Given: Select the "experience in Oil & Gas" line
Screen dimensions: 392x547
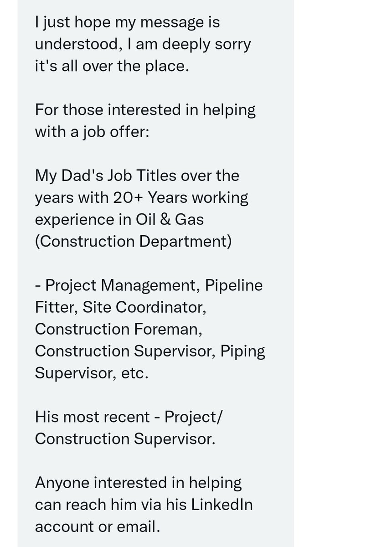Looking at the screenshot, I should coord(119,219).
